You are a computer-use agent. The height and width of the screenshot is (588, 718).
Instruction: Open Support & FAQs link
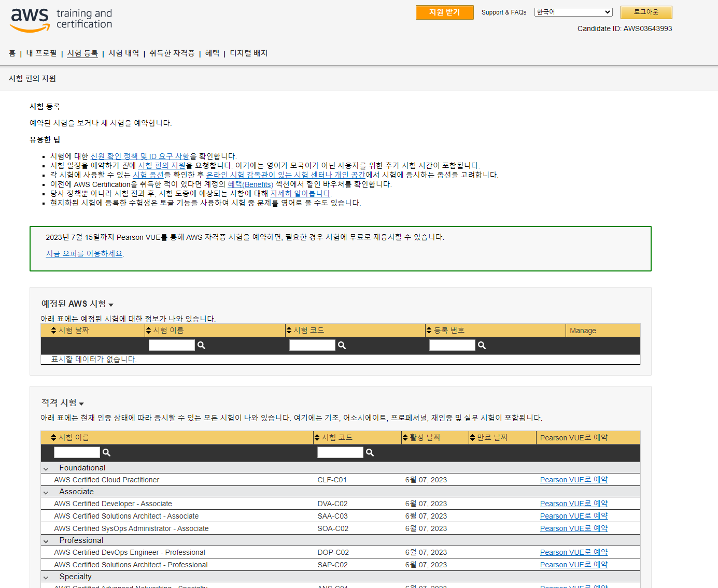click(x=504, y=12)
